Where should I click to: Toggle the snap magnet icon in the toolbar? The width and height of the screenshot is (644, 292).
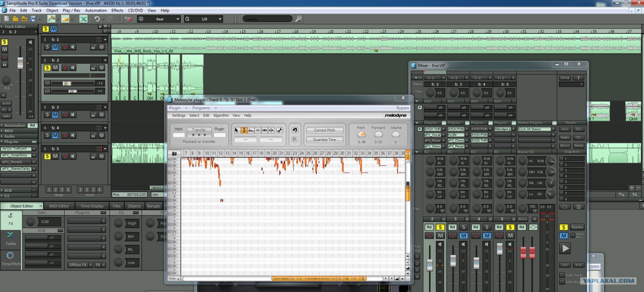click(128, 19)
